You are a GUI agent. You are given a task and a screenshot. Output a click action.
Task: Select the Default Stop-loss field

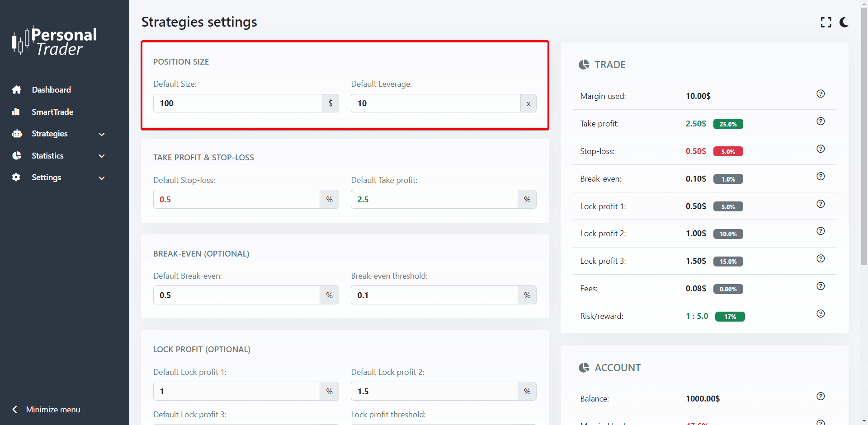(x=236, y=200)
